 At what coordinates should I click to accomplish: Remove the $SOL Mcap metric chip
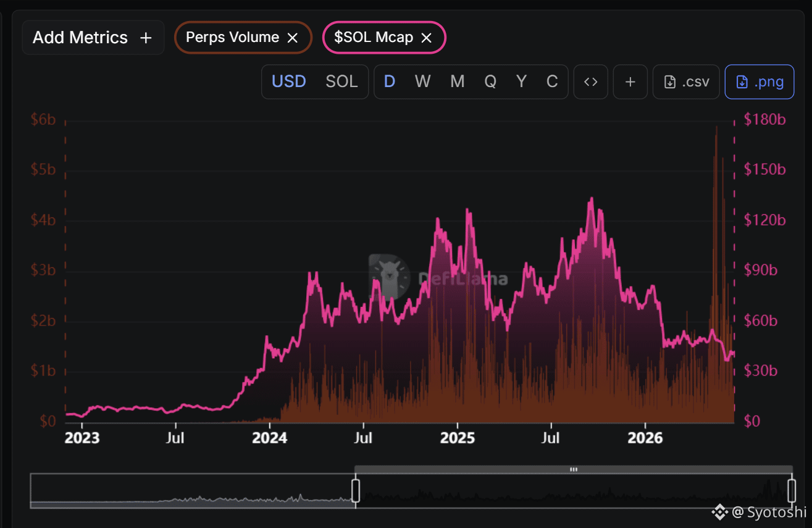pyautogui.click(x=426, y=38)
